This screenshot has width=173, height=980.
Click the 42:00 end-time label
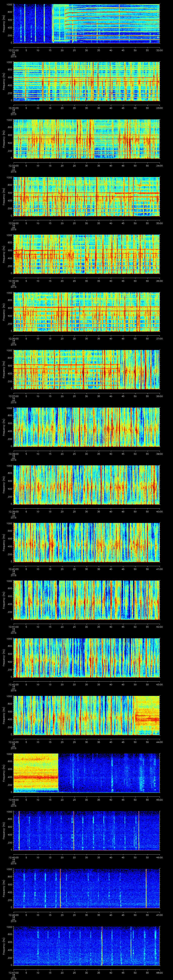[x=159, y=627]
